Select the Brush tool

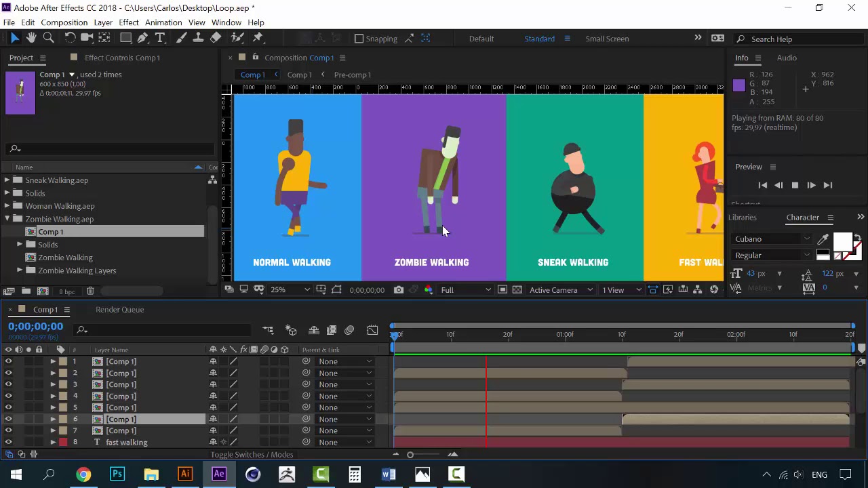pyautogui.click(x=182, y=38)
